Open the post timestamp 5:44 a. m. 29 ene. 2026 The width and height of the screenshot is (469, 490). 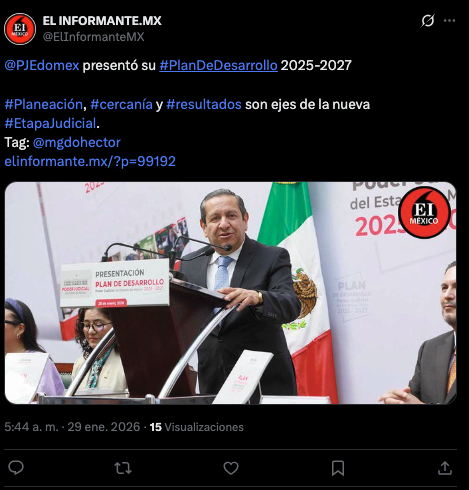pyautogui.click(x=72, y=427)
